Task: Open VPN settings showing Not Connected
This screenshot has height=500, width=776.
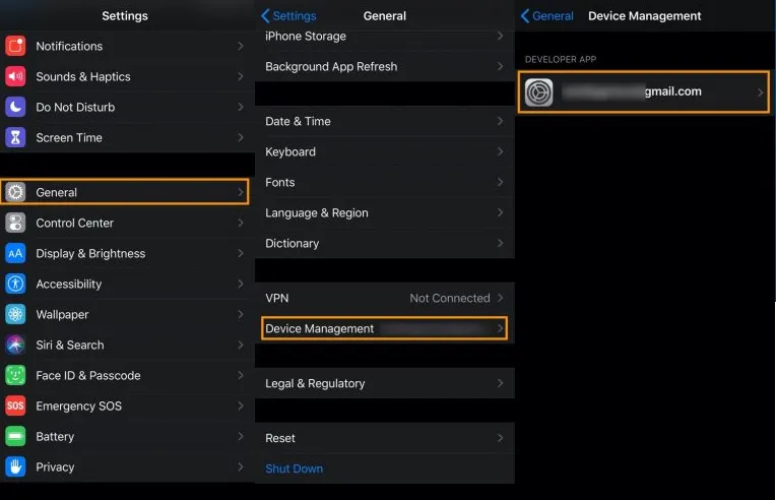Action: (384, 298)
